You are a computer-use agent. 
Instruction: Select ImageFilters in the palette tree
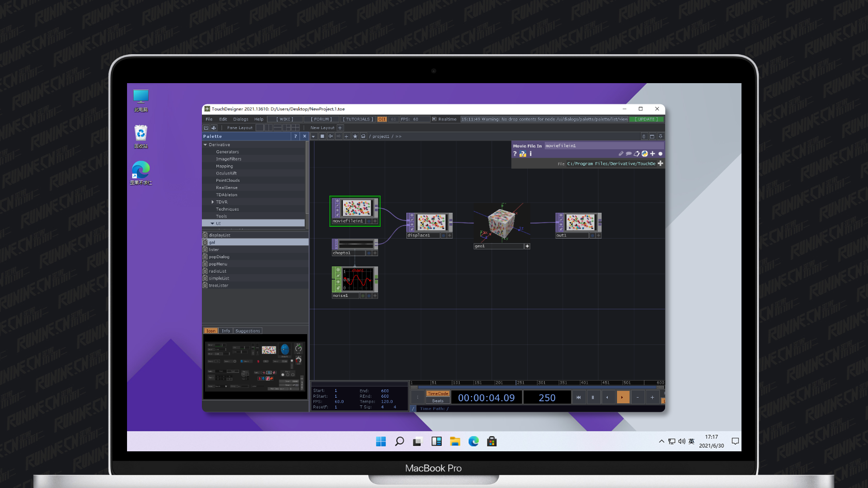click(x=228, y=159)
